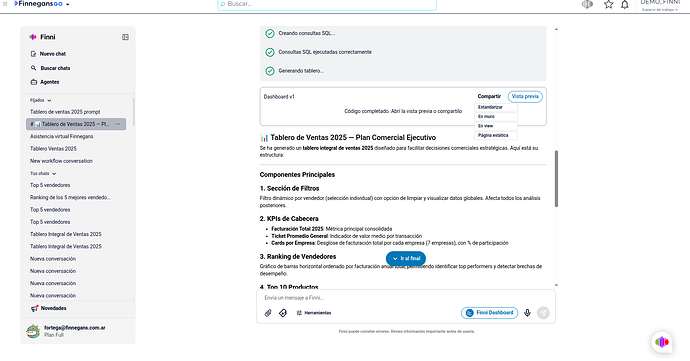Click Consultas SQL ejecutadas correctamente step
This screenshot has width=690, height=361.
tap(325, 52)
